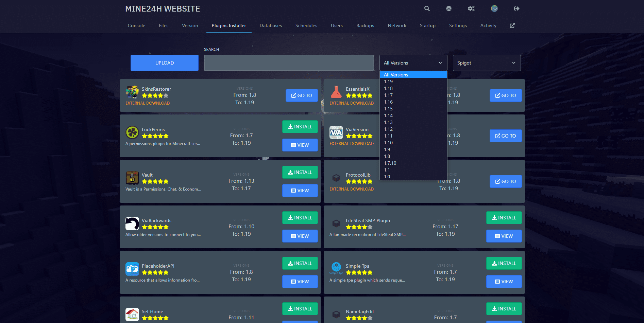Choose 1.7.10 in the versions list
Viewport: 644px width, 323px height.
coord(390,163)
